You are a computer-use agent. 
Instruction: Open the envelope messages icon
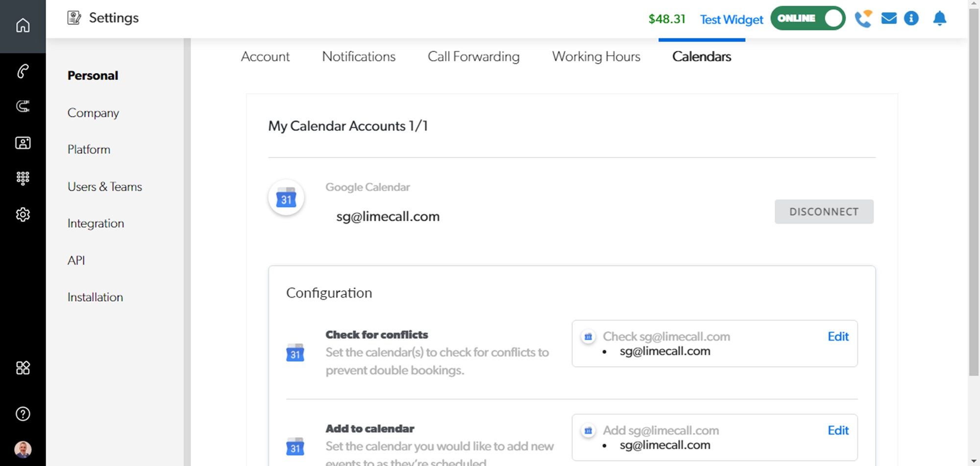click(x=888, y=19)
